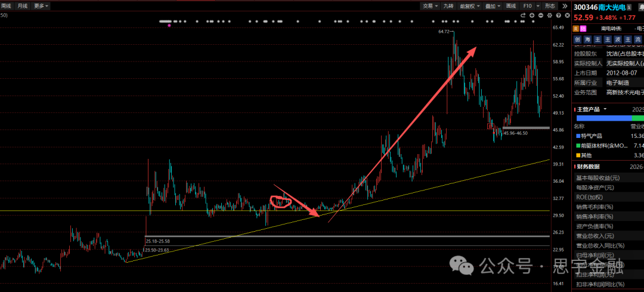Click the 销售毛利率(%) row
644x292 pixels.
coord(609,207)
